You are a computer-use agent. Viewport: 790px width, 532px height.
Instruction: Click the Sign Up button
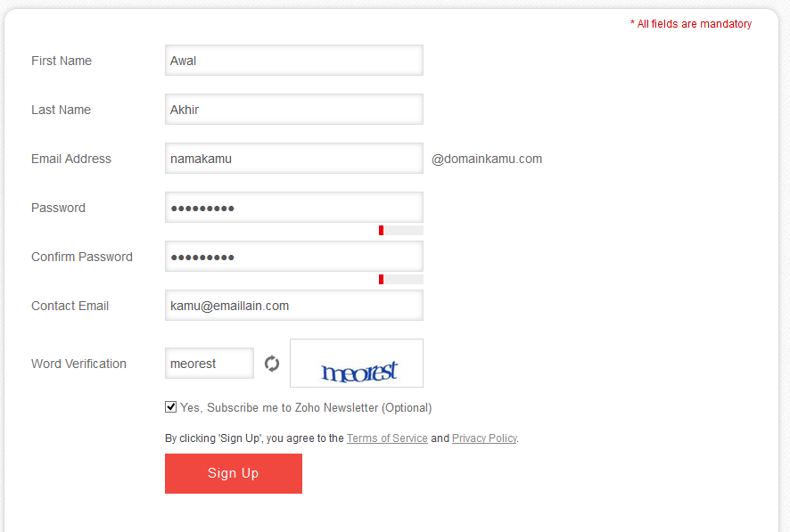pos(234,473)
